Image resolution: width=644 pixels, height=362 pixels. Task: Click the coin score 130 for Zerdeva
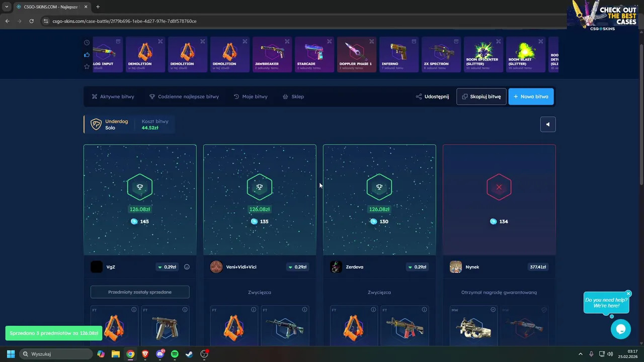(x=379, y=221)
